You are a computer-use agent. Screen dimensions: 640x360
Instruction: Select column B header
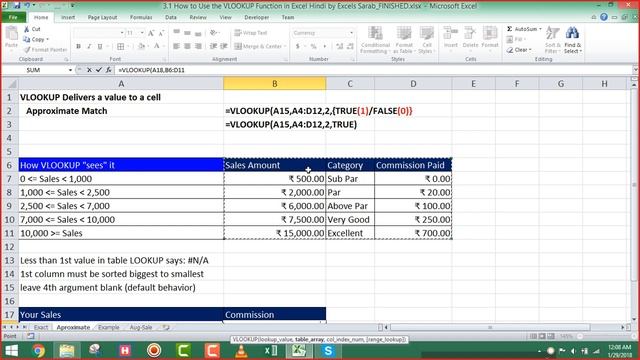(x=275, y=84)
